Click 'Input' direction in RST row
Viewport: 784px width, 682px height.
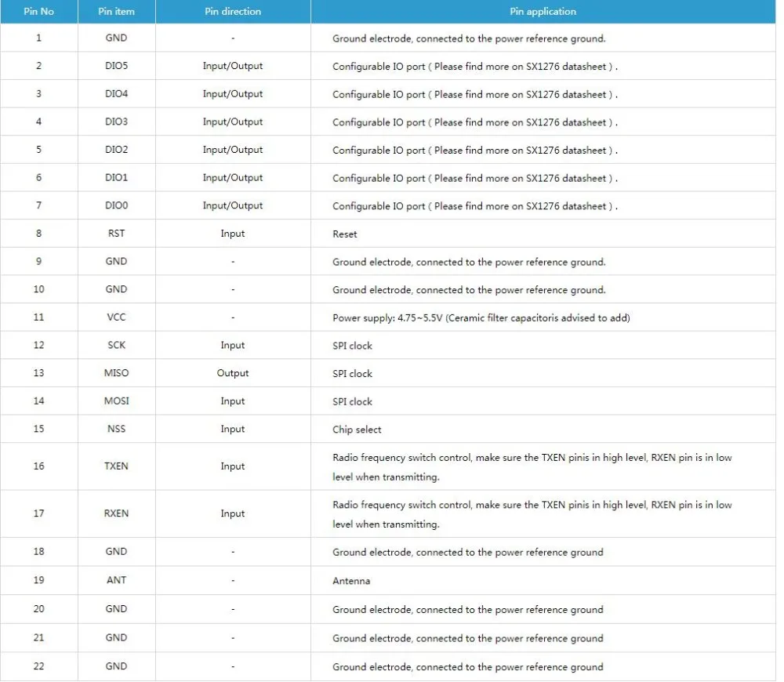[x=233, y=234]
